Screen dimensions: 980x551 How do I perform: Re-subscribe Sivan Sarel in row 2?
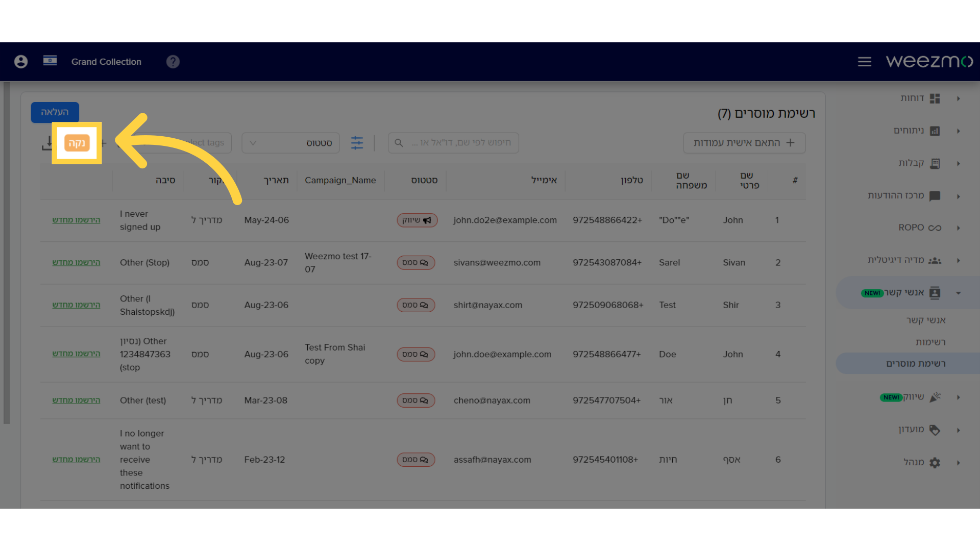point(76,263)
